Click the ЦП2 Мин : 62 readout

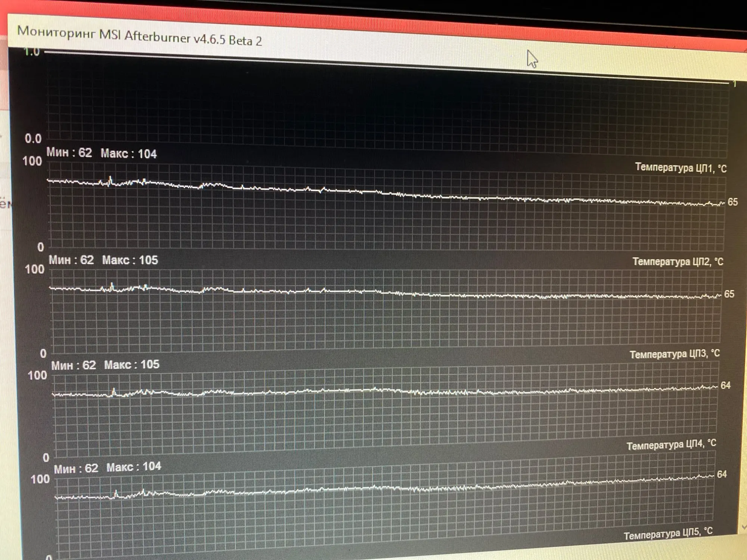point(71,259)
